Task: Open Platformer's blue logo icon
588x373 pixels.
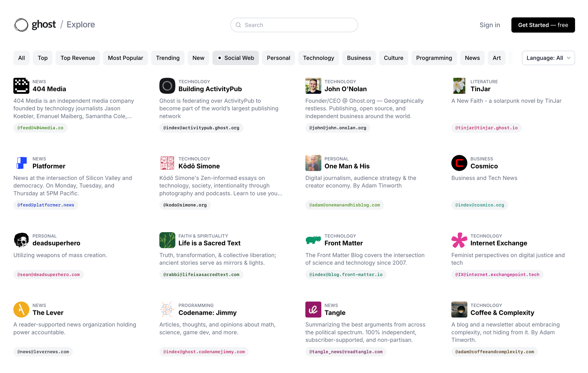Action: (x=21, y=163)
